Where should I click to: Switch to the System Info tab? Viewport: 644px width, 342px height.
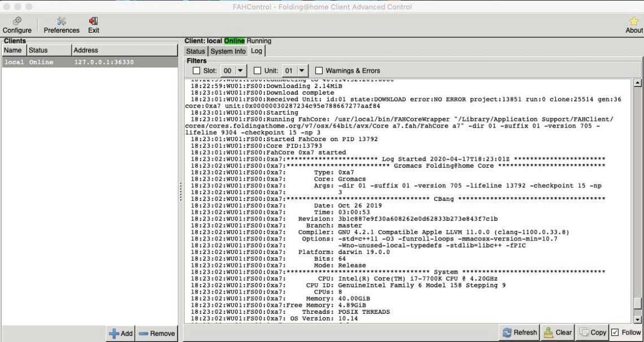tap(228, 51)
